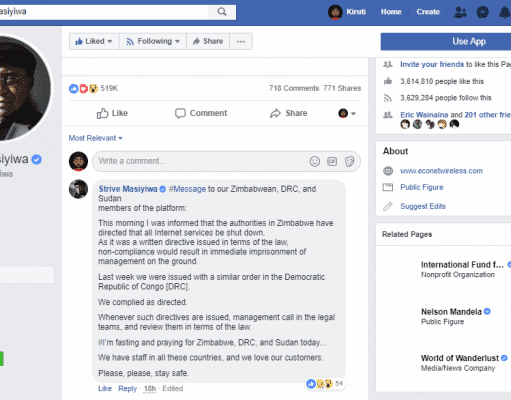View the 519K reactions count
Viewport: 511px width, 400px height.
[x=109, y=88]
